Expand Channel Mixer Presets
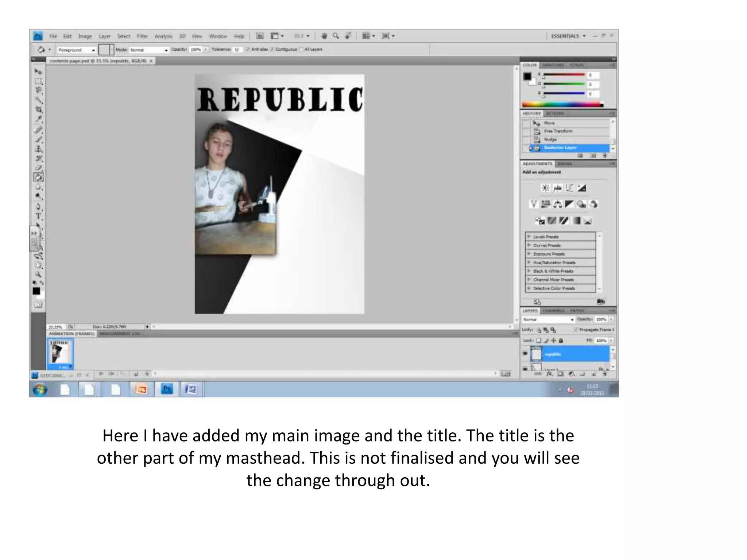This screenshot has width=747, height=560. pos(529,280)
